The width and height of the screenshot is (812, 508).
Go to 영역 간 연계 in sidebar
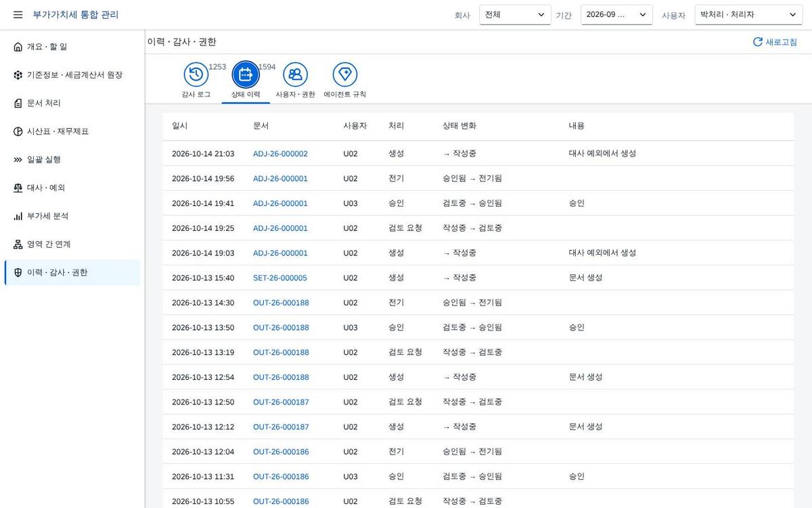point(72,245)
